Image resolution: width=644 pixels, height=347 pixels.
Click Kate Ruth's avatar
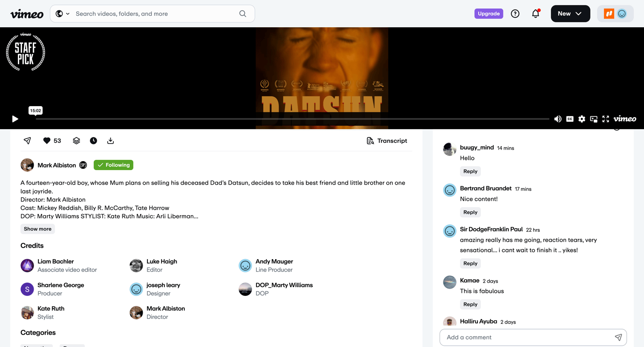[x=27, y=312]
